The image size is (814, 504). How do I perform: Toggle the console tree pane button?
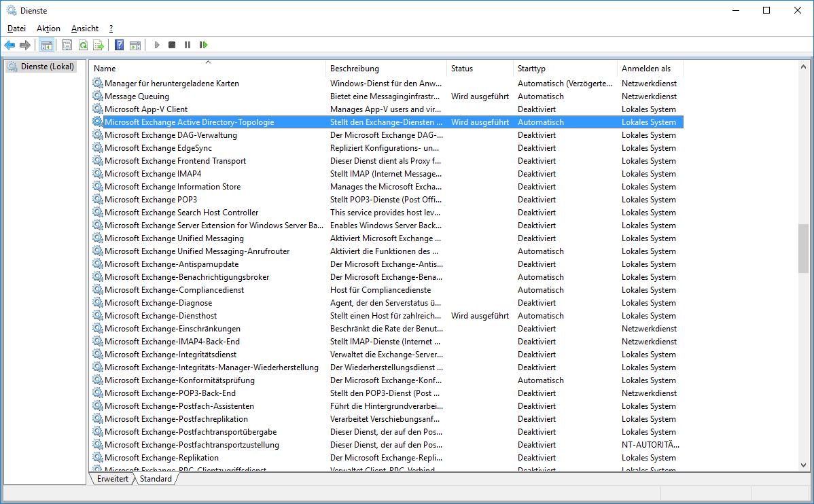(x=47, y=45)
